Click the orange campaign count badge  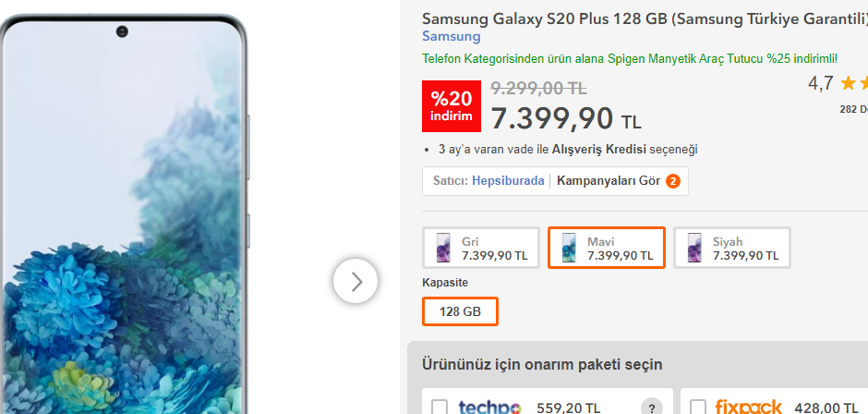coord(672,181)
